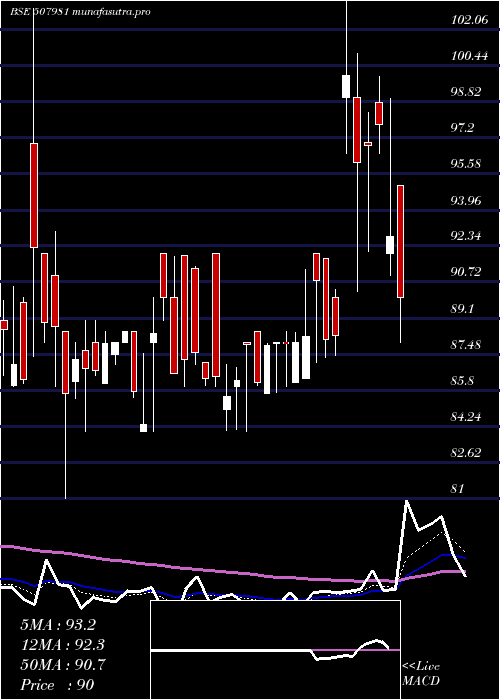Select the 102.06 price axis label
This screenshot has width=500, height=700.
470,20
